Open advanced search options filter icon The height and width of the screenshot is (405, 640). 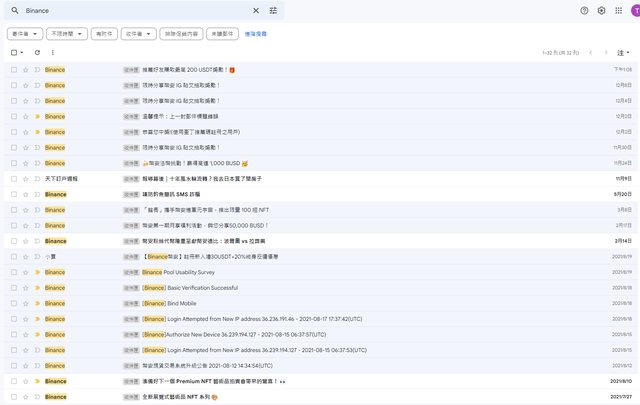pos(273,10)
